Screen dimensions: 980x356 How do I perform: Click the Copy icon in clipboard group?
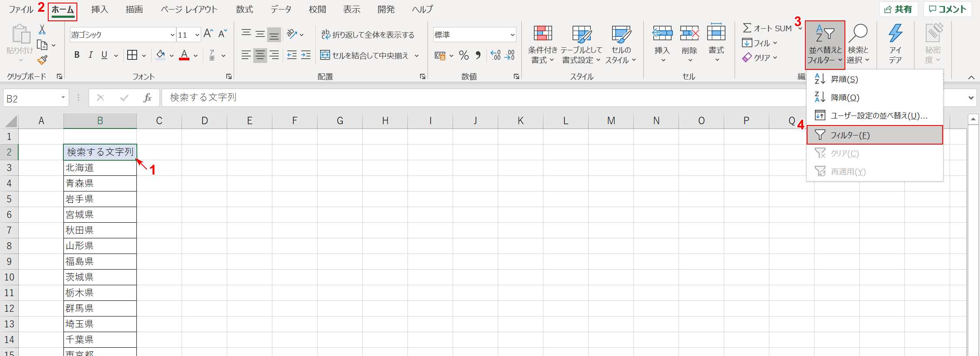pyautogui.click(x=42, y=45)
